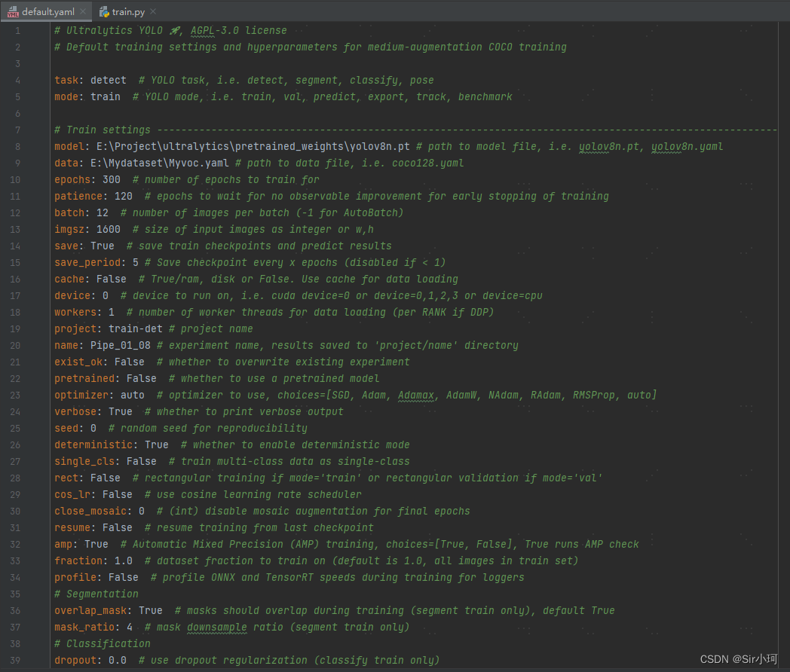790x672 pixels.
Task: Click the 'cache: False' value
Action: pos(112,279)
